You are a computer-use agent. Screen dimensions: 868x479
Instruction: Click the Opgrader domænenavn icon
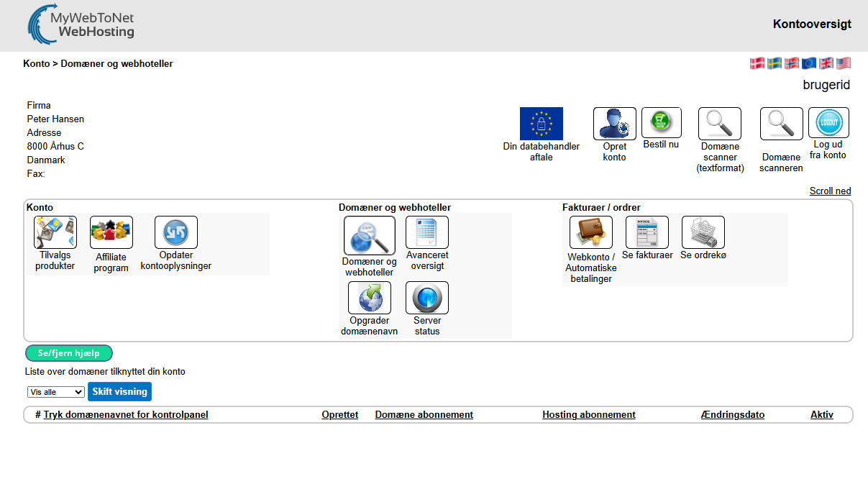370,298
